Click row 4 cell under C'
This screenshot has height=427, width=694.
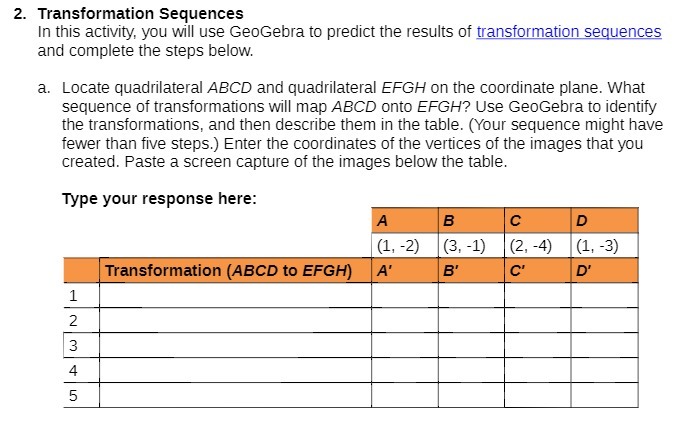(x=538, y=370)
